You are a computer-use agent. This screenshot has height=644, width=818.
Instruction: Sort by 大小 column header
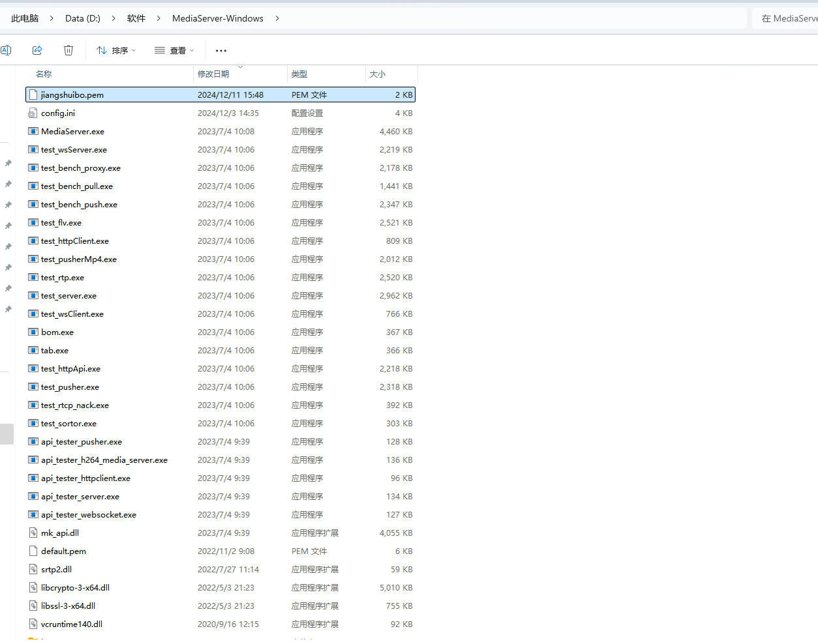(378, 74)
